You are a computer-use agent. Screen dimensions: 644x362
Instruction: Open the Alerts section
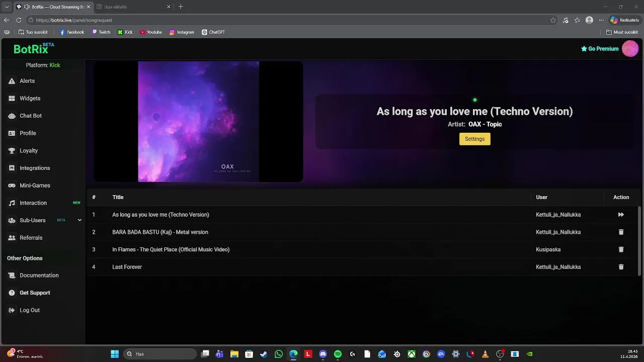pyautogui.click(x=27, y=81)
